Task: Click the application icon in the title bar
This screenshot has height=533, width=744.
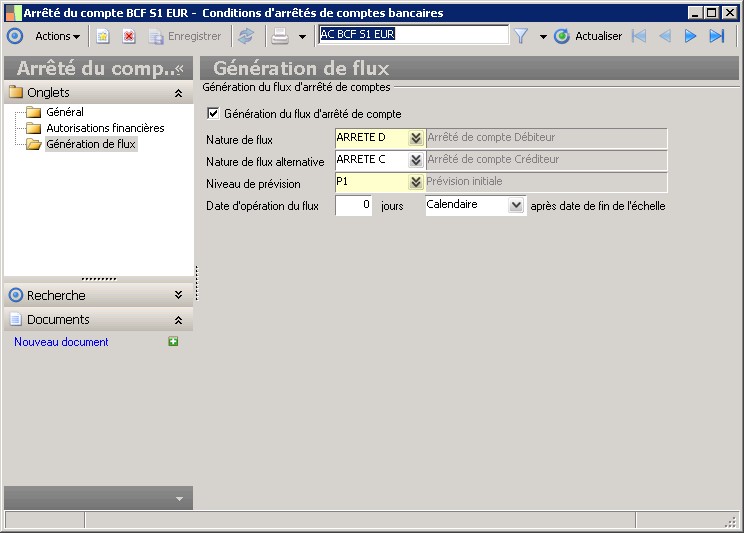Action: pos(13,13)
